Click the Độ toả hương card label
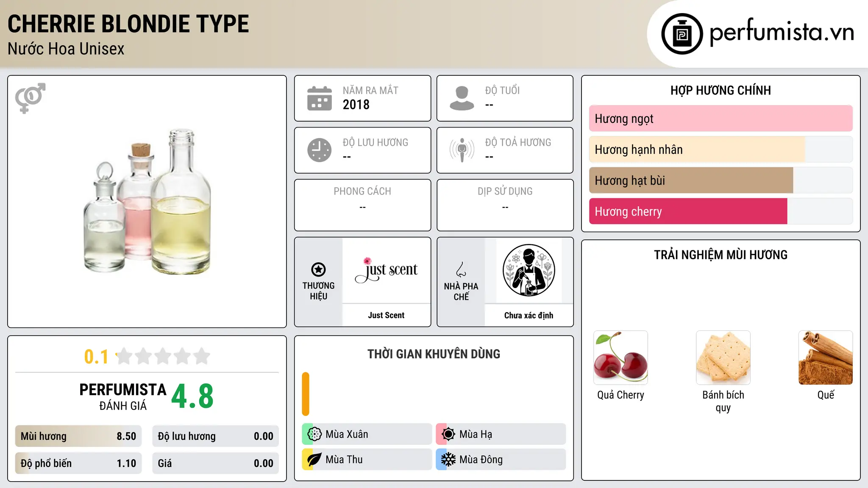 coord(518,142)
